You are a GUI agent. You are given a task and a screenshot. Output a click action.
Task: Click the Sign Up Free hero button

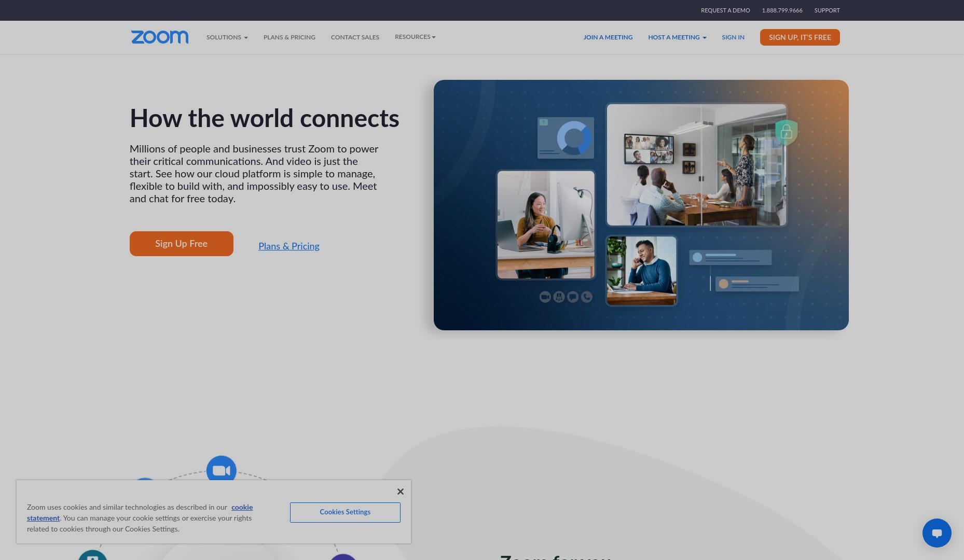182,244
